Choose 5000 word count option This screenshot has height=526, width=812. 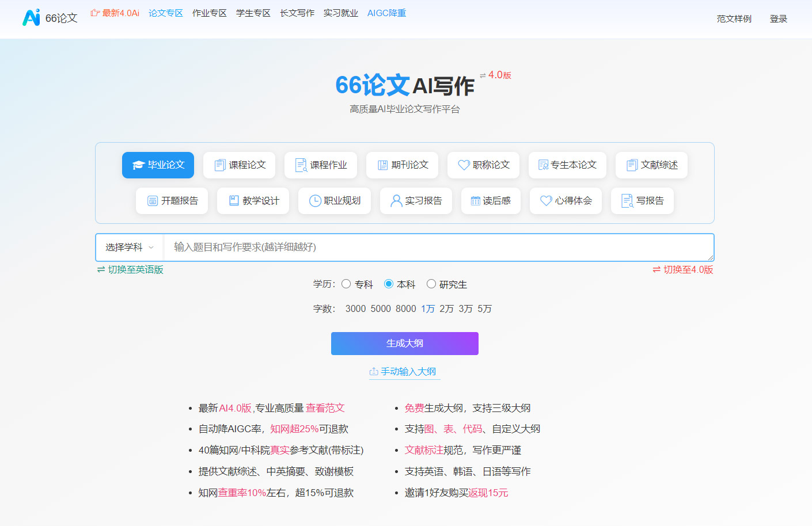[381, 309]
